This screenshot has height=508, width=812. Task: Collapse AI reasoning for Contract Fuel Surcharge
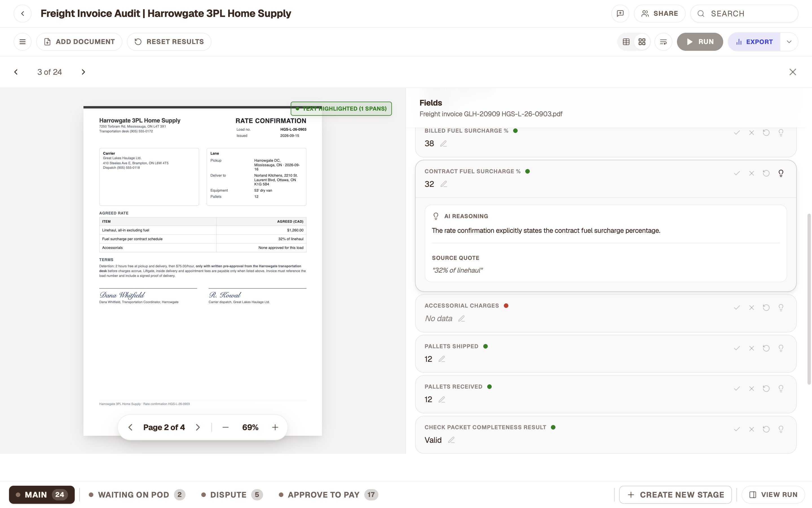click(x=781, y=173)
